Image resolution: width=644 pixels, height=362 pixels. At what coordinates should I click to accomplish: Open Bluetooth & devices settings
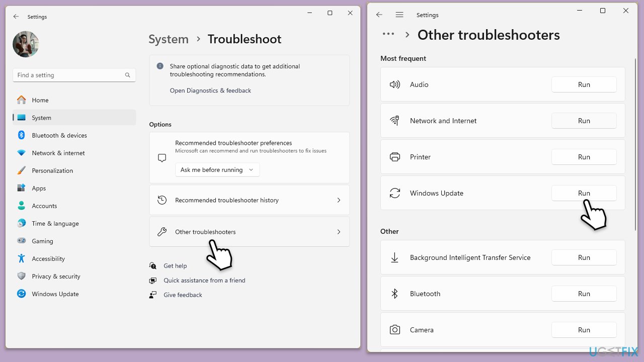coord(74,135)
